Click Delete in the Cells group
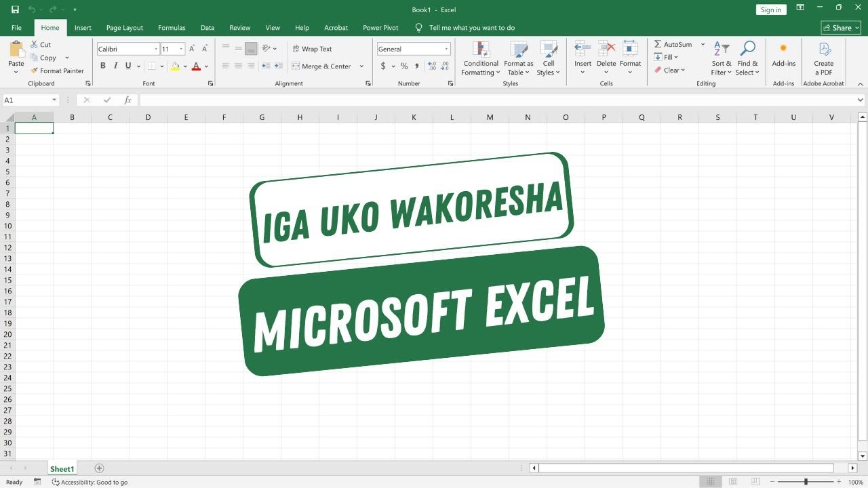 click(606, 58)
